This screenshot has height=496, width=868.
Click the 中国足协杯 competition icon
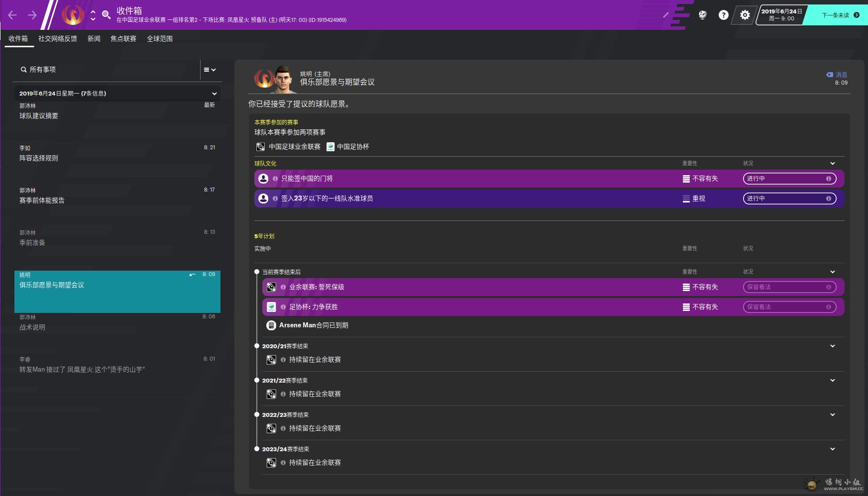tap(330, 147)
